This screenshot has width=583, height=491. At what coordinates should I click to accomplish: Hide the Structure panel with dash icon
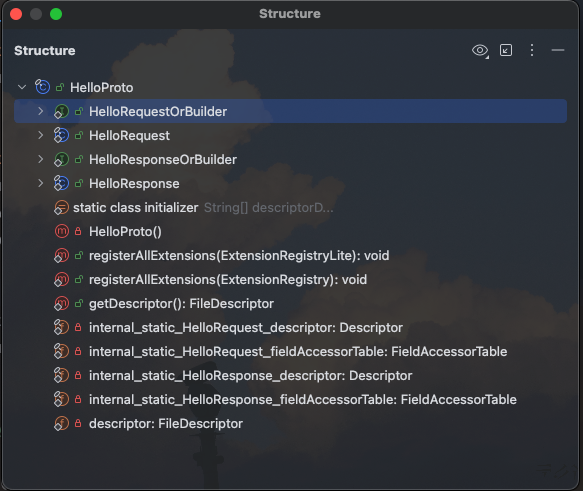point(558,50)
